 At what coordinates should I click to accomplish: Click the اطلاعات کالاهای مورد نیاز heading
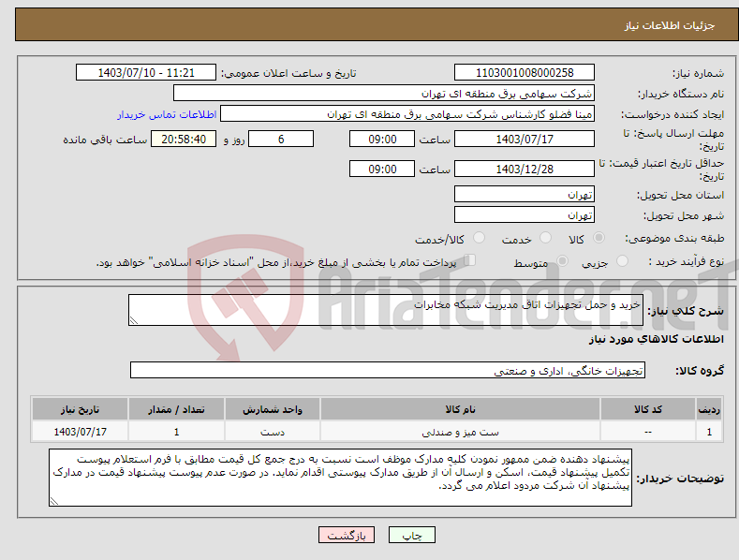coord(656,339)
